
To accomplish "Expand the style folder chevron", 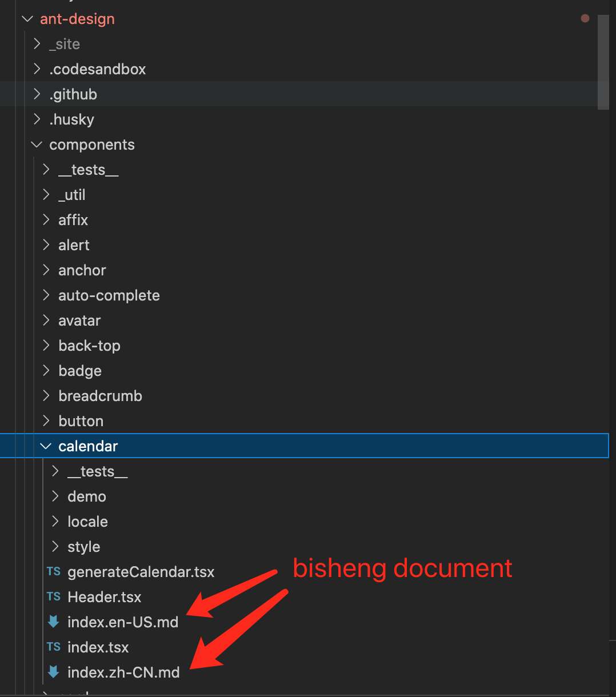I will pos(55,547).
